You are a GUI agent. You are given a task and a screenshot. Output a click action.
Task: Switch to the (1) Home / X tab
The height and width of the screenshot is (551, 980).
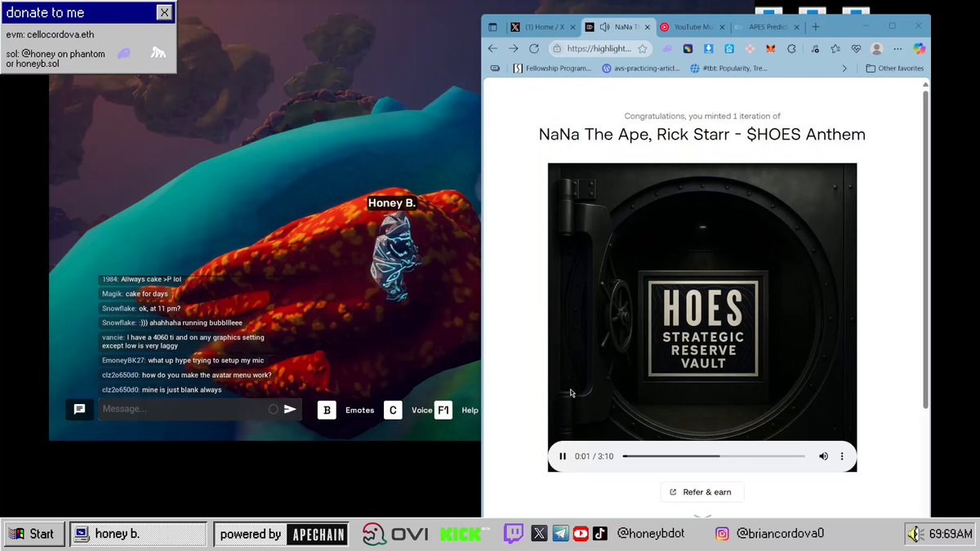click(542, 27)
